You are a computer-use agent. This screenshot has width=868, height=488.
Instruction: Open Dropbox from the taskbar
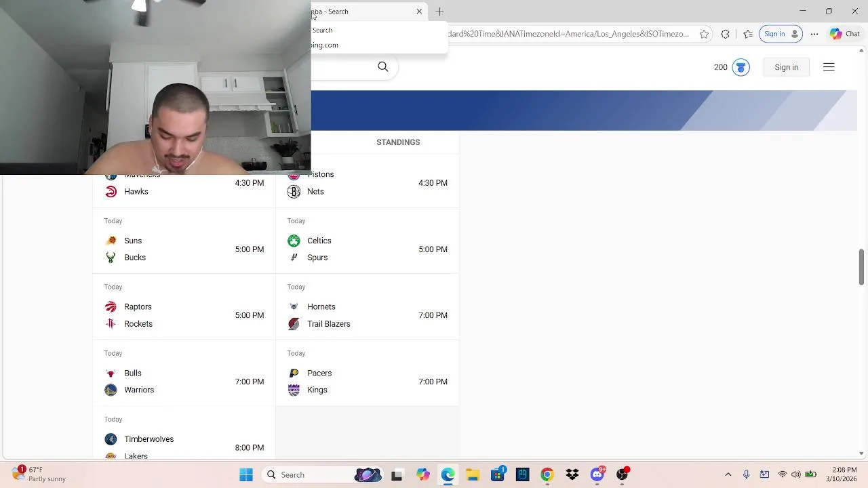coord(572,475)
